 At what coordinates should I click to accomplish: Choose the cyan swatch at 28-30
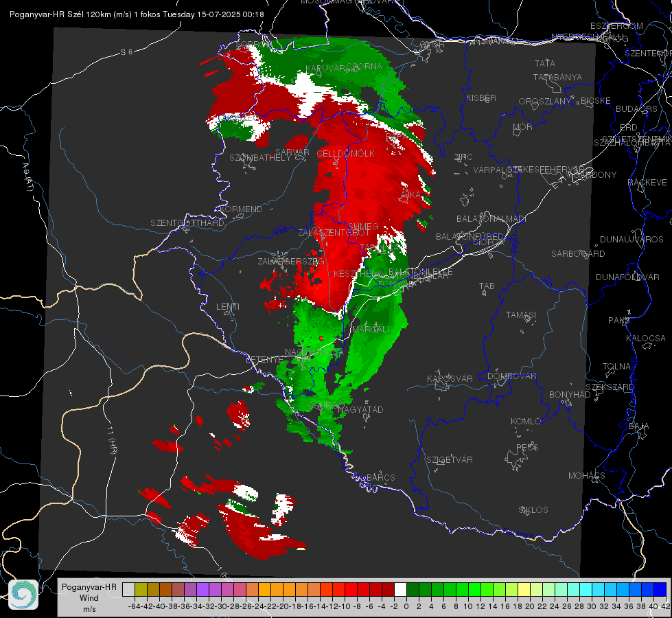click(586, 589)
